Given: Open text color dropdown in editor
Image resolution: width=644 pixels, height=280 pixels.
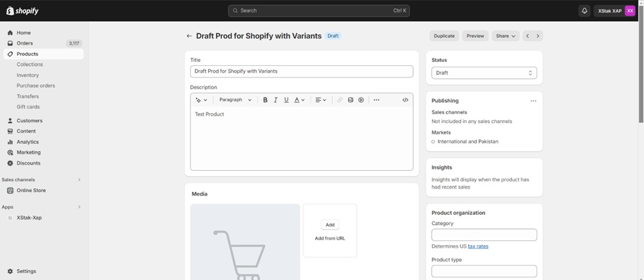Looking at the screenshot, I should coord(299,100).
